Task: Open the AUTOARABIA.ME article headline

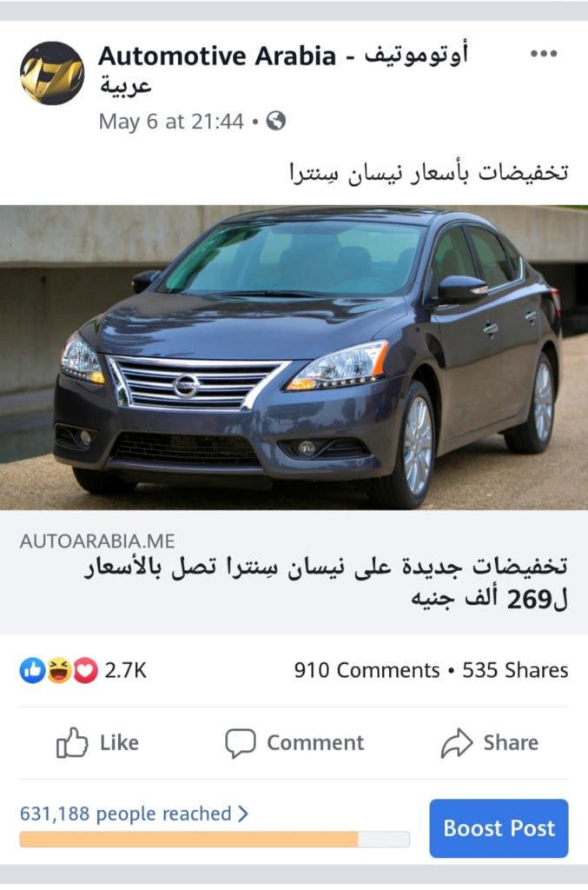Action: 326,582
